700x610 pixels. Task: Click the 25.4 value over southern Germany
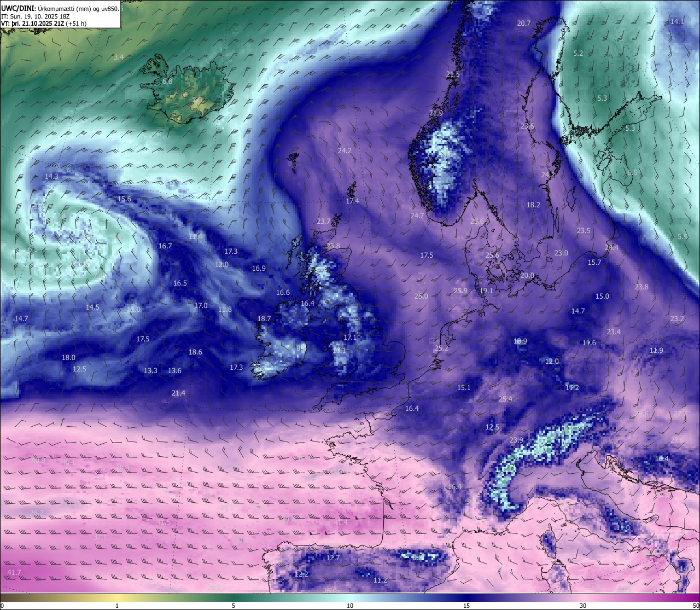click(x=505, y=399)
